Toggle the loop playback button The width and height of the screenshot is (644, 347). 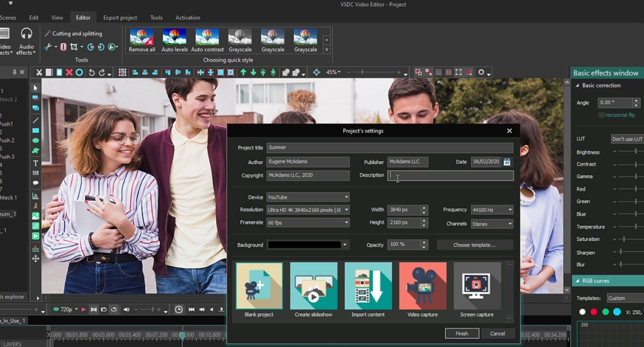point(114,309)
